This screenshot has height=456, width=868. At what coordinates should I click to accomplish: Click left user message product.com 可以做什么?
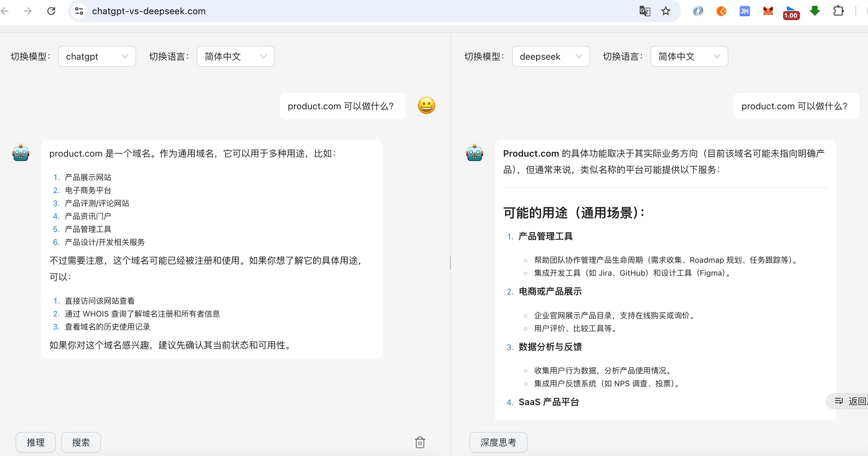coord(343,106)
